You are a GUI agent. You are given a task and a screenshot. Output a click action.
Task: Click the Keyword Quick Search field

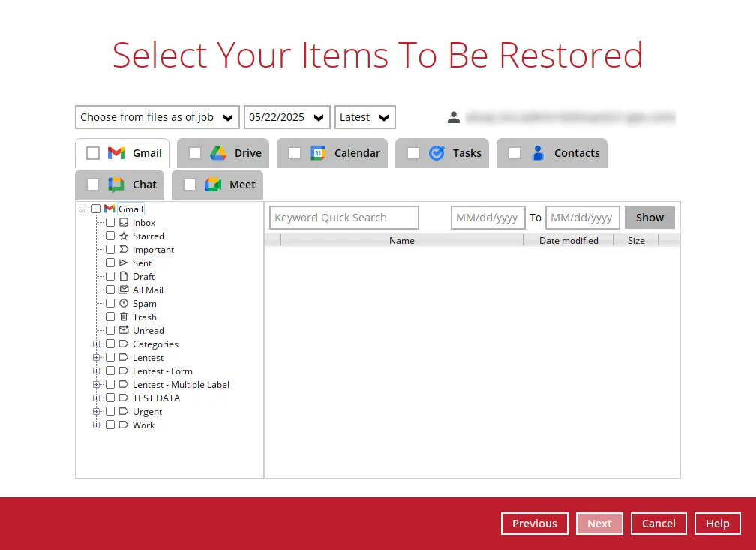(343, 217)
